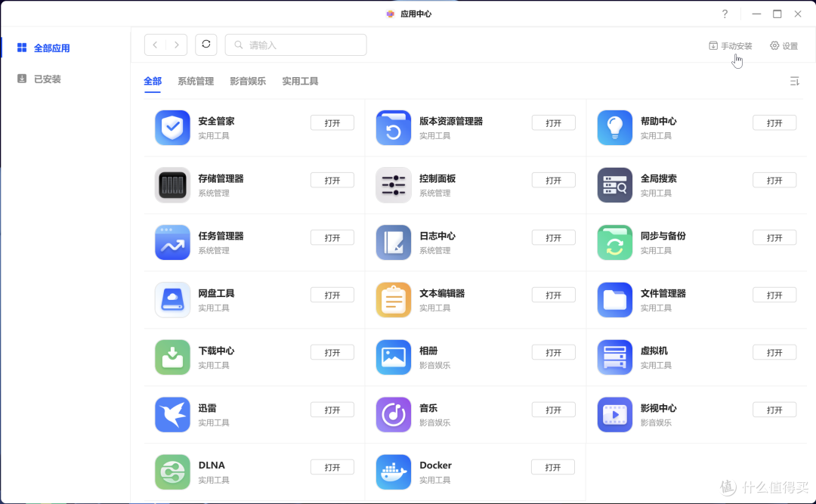Image resolution: width=816 pixels, height=504 pixels.
Task: Select the DLNA green icon
Action: coord(172,472)
